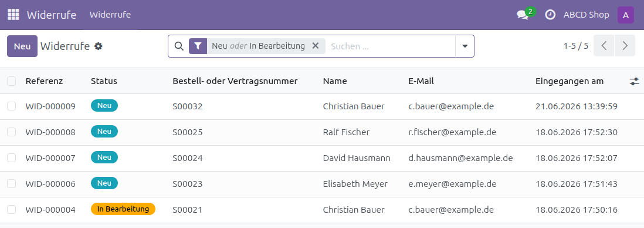
Task: Sort by the E-Mail column header
Action: (421, 81)
